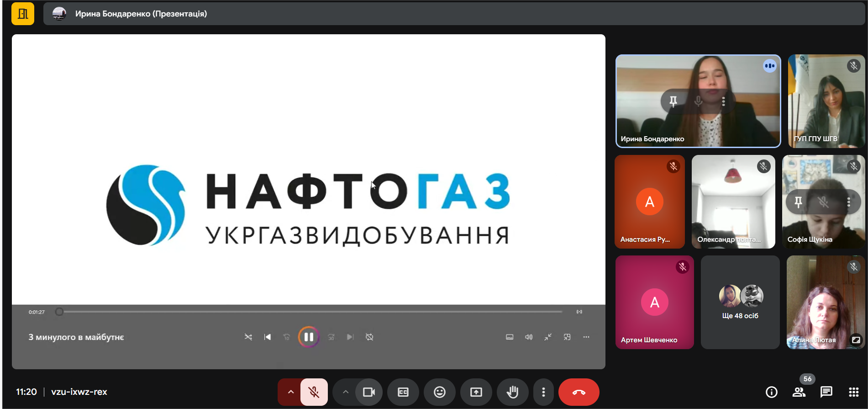Rewind 10 seconds in the media player
The width and height of the screenshot is (868, 409).
pyautogui.click(x=287, y=337)
